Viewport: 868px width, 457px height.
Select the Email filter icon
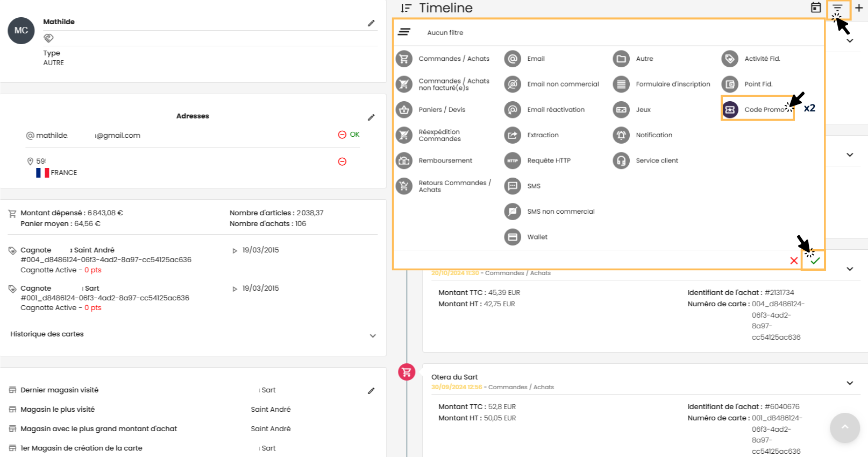click(513, 59)
